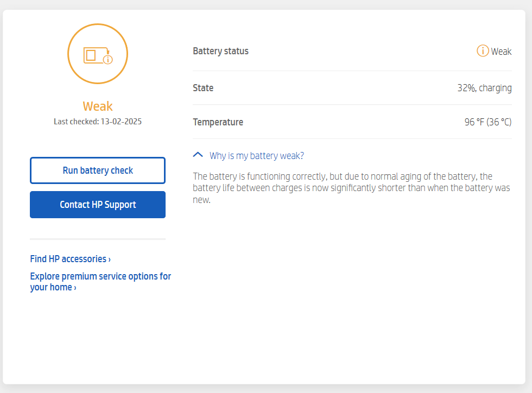The width and height of the screenshot is (532, 393).
Task: Click the arrow icon after Find HP accessories
Action: coord(109,259)
